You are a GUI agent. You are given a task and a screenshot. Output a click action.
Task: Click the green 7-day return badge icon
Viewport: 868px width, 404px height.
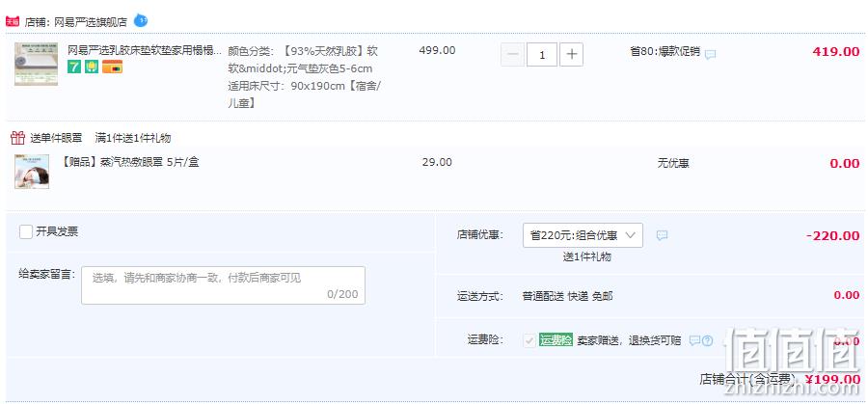(74, 67)
